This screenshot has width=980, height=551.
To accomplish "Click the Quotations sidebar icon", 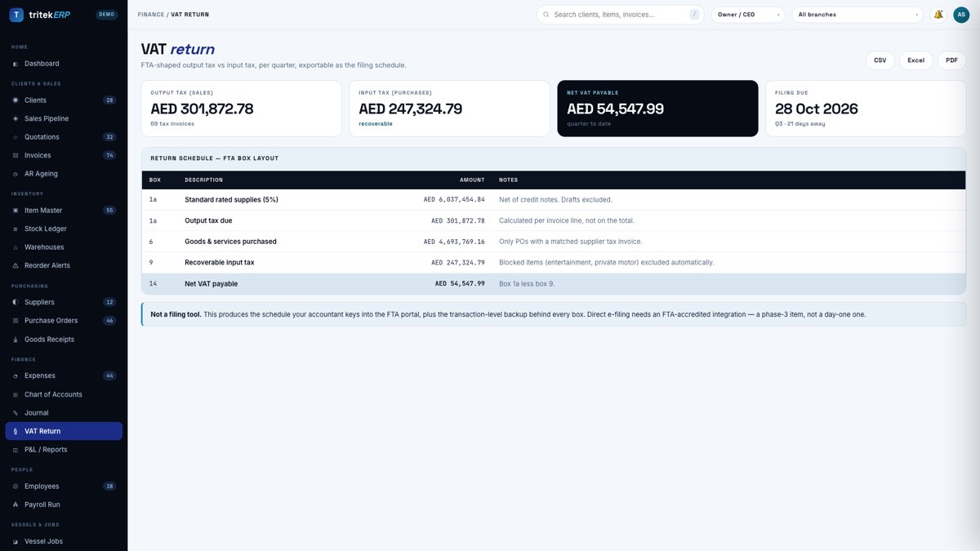I will tap(16, 137).
